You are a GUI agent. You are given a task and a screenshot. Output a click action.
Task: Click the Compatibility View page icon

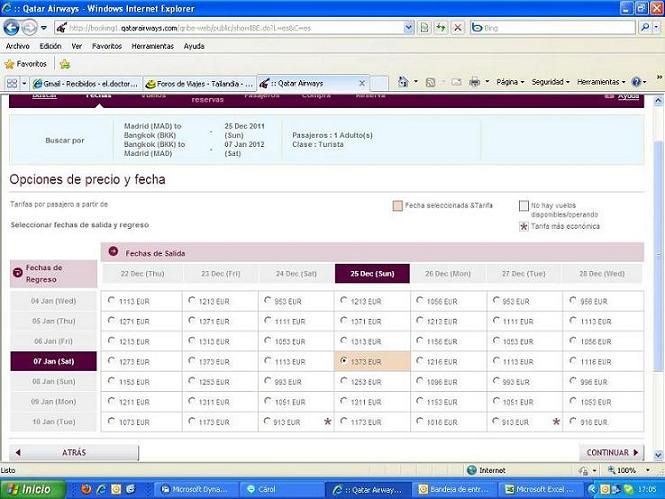pos(424,28)
